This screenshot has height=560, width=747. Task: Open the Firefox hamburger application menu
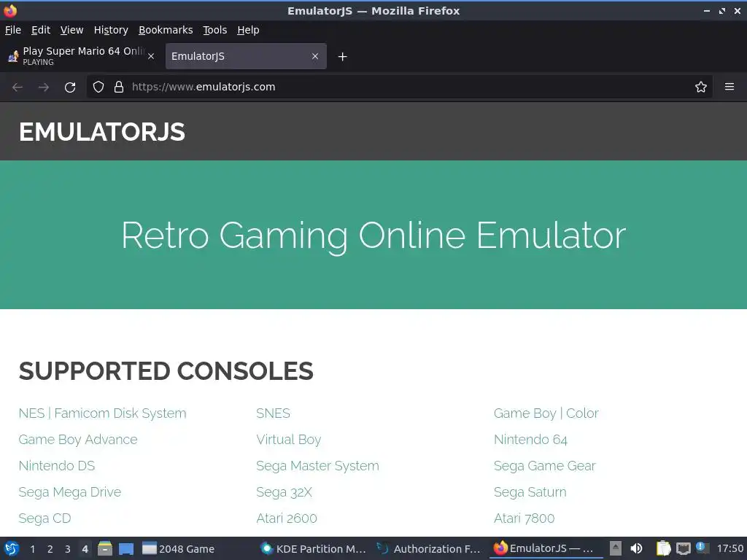click(x=729, y=87)
